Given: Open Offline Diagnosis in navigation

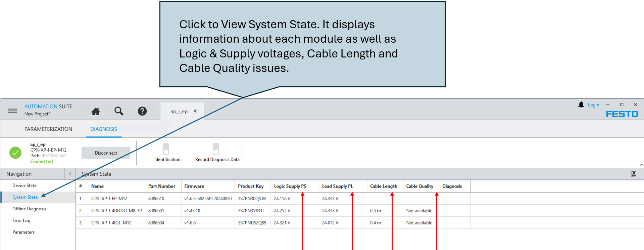Looking at the screenshot, I should tap(29, 209).
